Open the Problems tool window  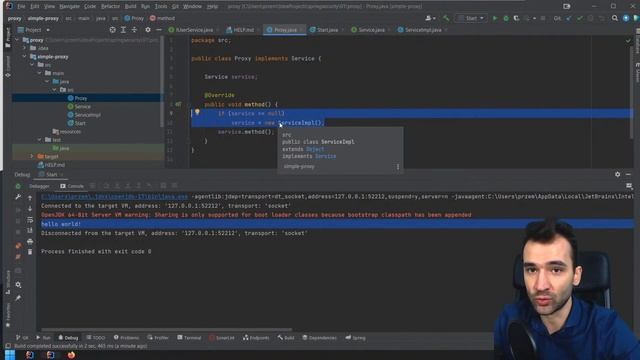pyautogui.click(x=127, y=338)
